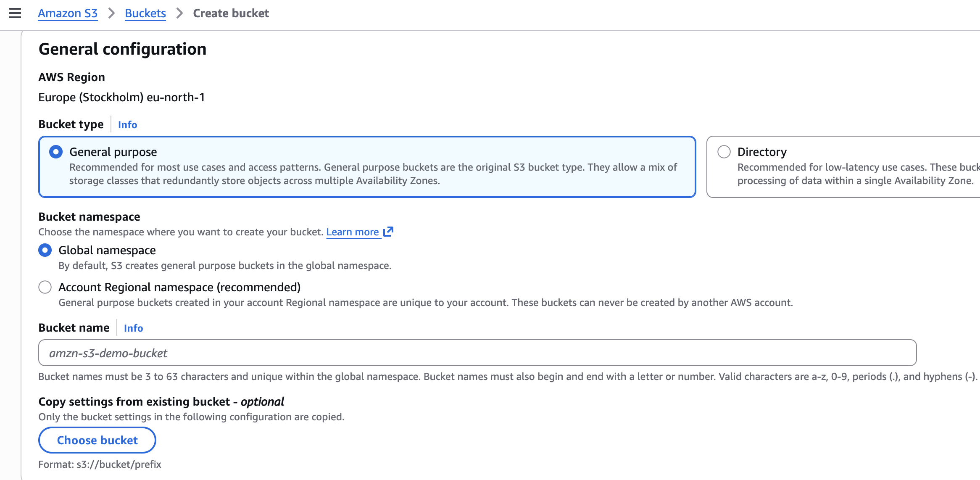Open the Learn more namespace link

click(353, 232)
